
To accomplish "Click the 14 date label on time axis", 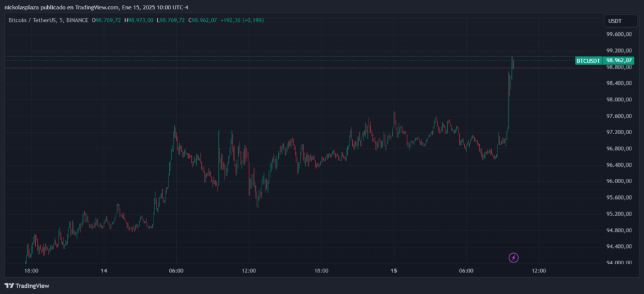I will tap(104, 271).
